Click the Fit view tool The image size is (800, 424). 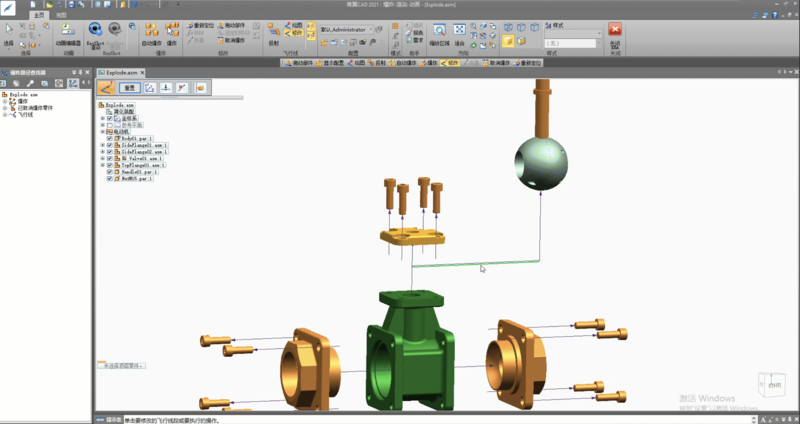click(459, 34)
